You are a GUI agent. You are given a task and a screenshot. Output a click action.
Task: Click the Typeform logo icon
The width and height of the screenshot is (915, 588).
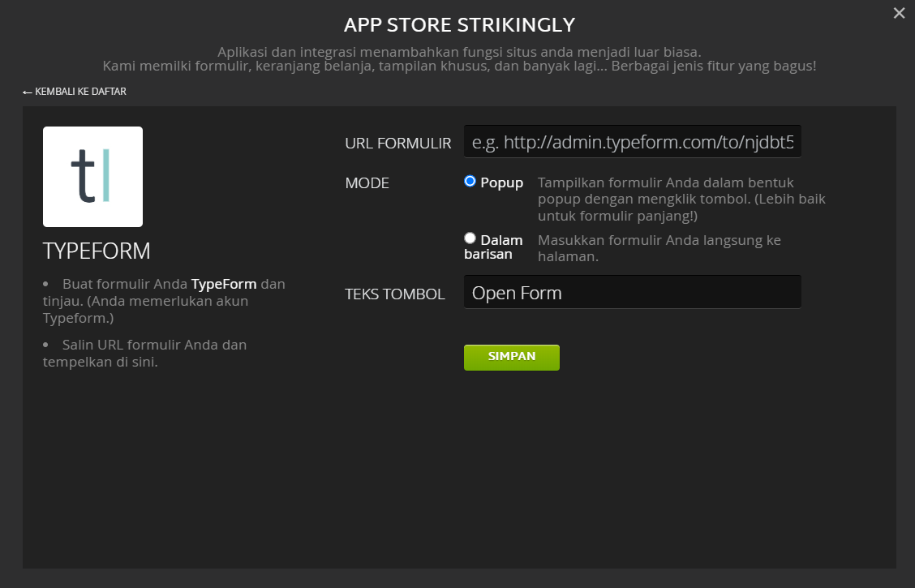[92, 177]
